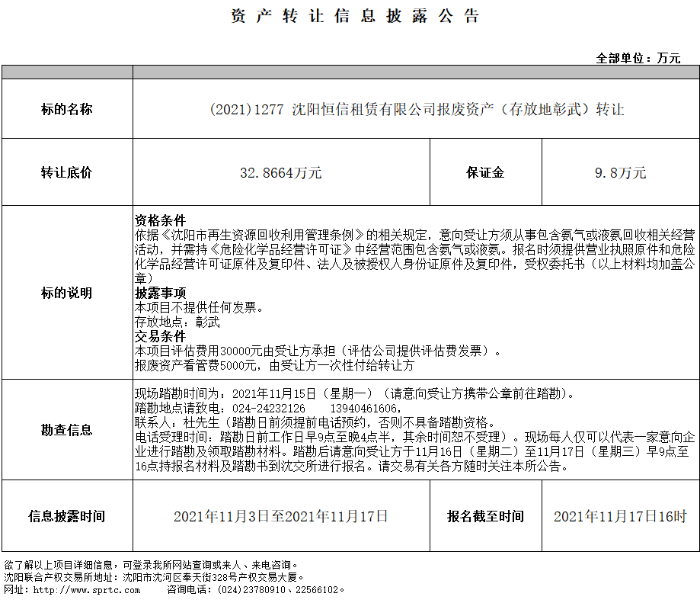Select the 信息披露时间 label cell
Screen dimensions: 700x603
click(67, 516)
